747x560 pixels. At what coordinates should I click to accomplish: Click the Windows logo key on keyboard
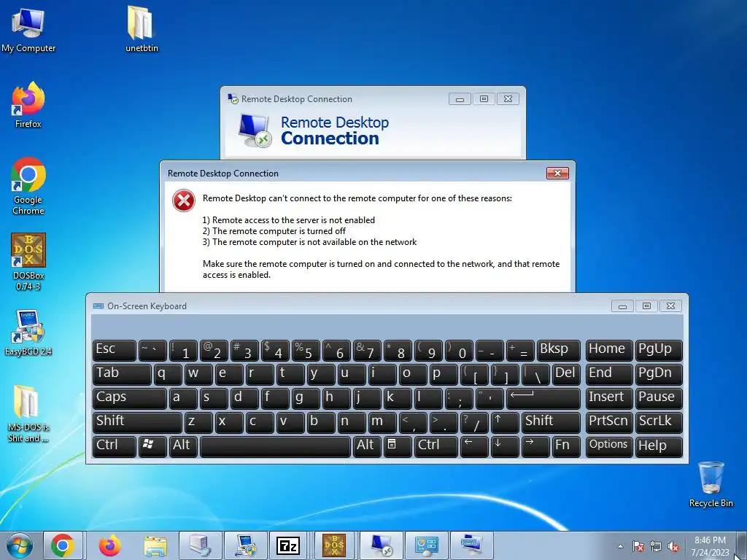[152, 446]
